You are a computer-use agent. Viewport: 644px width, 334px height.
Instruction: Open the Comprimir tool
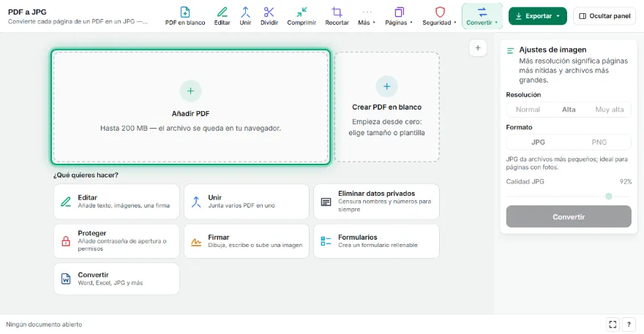click(302, 16)
